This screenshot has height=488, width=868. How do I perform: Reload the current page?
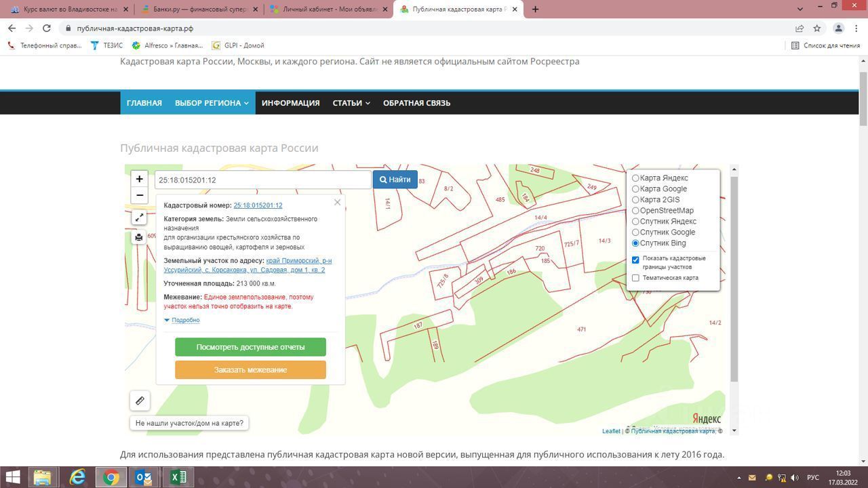[47, 28]
